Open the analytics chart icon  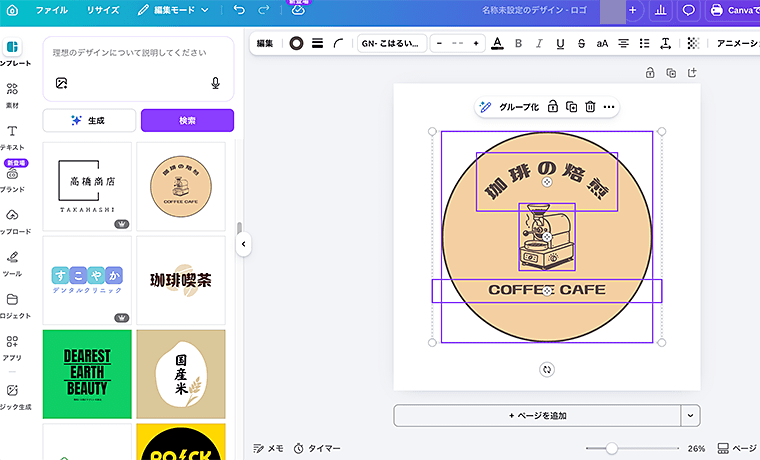click(661, 10)
